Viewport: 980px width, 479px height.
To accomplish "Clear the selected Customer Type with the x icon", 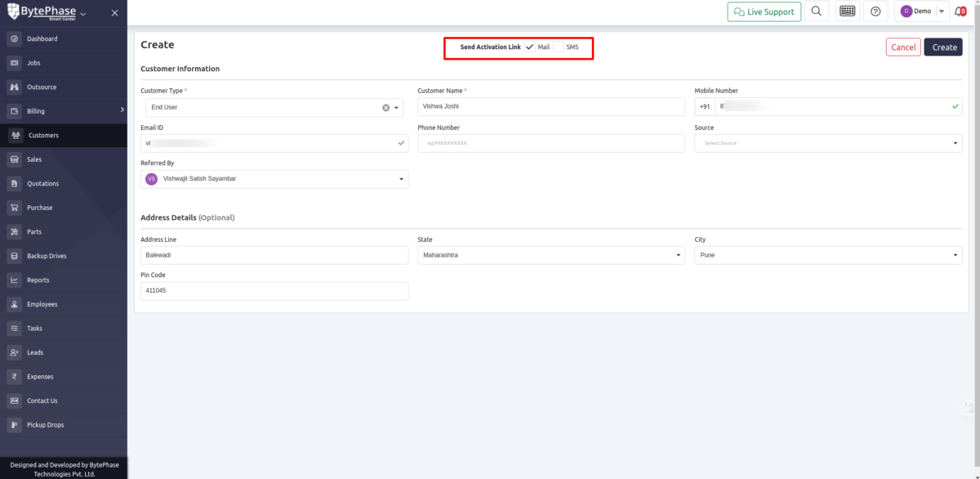I will pos(385,107).
